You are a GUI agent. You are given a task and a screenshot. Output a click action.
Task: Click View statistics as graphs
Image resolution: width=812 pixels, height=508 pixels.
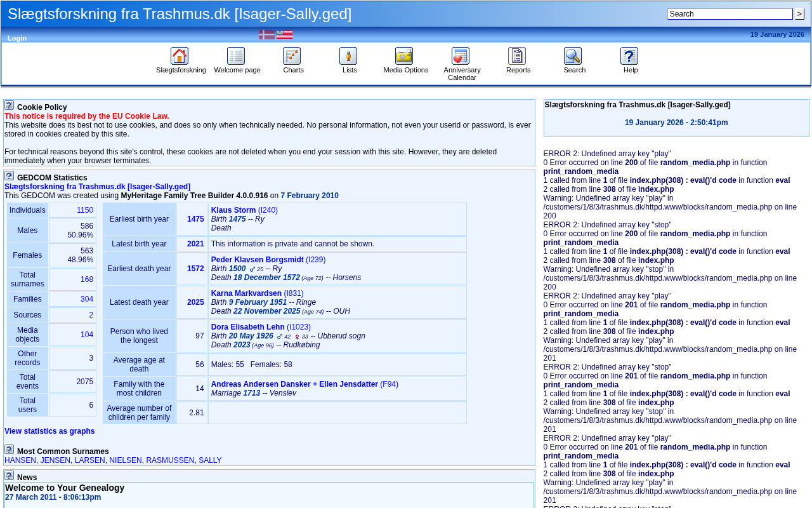[49, 431]
